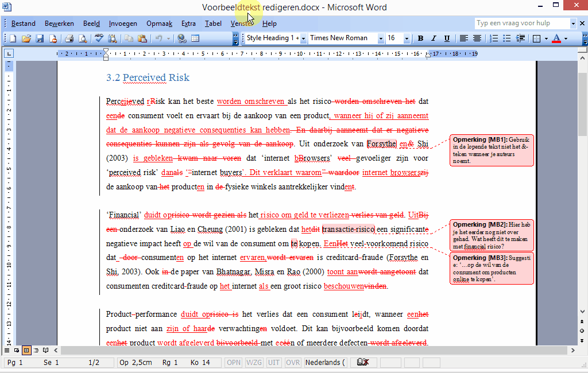Toggle OVR overtype mode in status bar
The height and width of the screenshot is (373, 588).
(x=292, y=363)
